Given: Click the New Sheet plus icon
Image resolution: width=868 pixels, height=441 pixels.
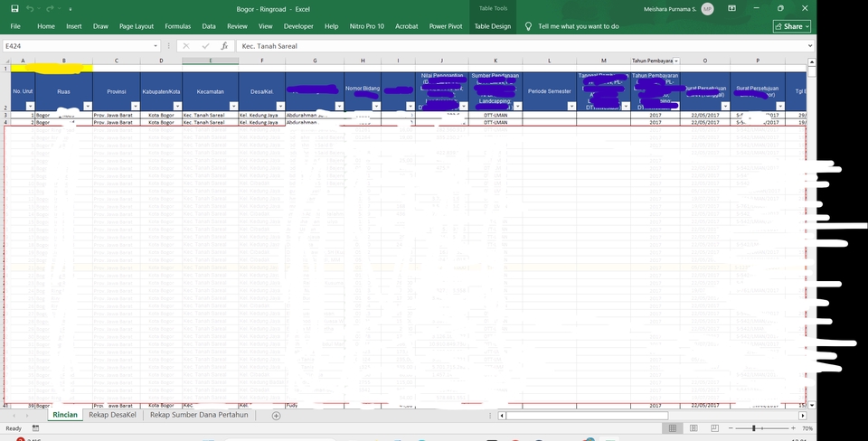Looking at the screenshot, I should coord(277,416).
